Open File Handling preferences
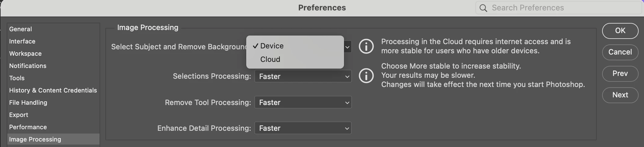 click(x=28, y=103)
